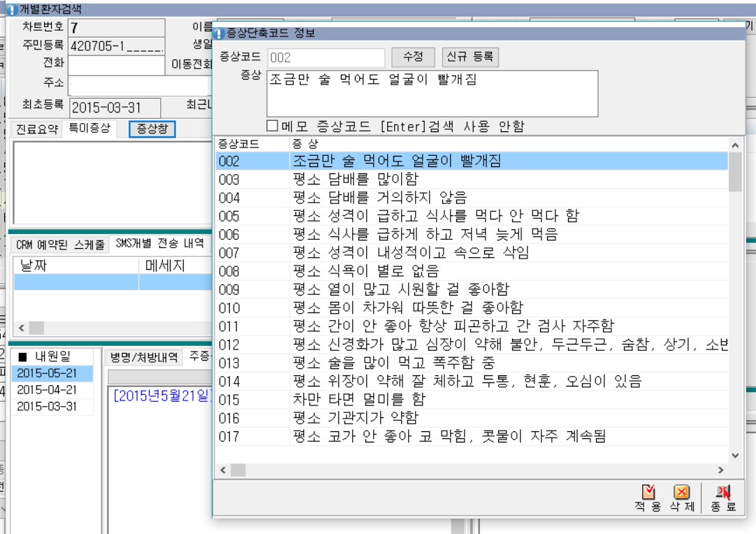Select visit date 2015-04-21
Screen dimensions: 756x534
pyautogui.click(x=47, y=390)
